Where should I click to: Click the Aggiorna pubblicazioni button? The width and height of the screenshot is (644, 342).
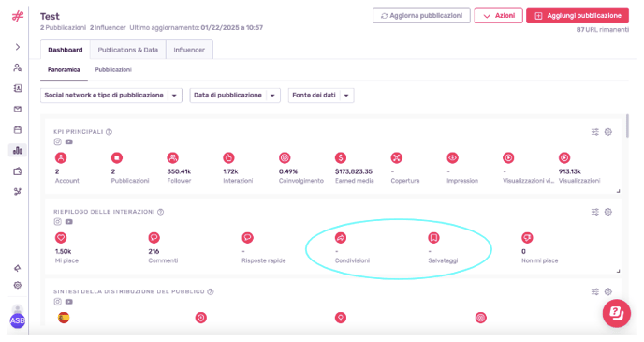click(x=421, y=16)
